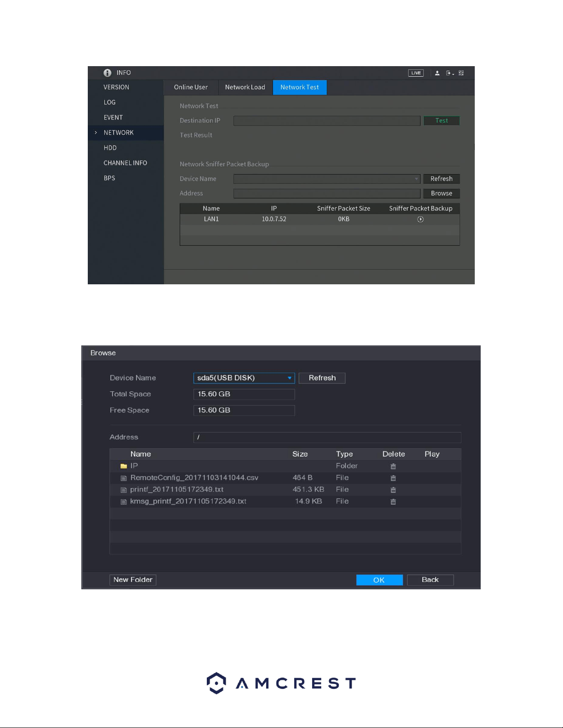Screen dimensions: 563x728
Task: Delete RemoteConfig_20171103141044.csv file
Action: coord(393,478)
